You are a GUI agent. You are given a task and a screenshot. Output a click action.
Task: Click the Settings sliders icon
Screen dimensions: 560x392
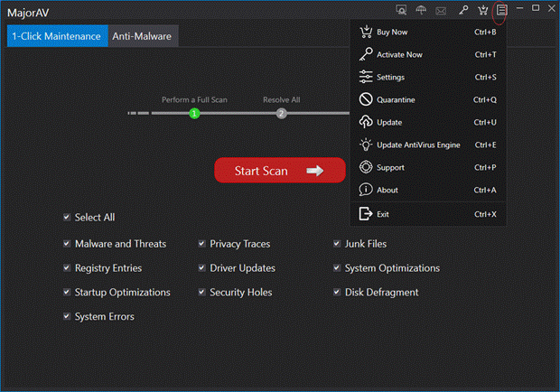[366, 77]
